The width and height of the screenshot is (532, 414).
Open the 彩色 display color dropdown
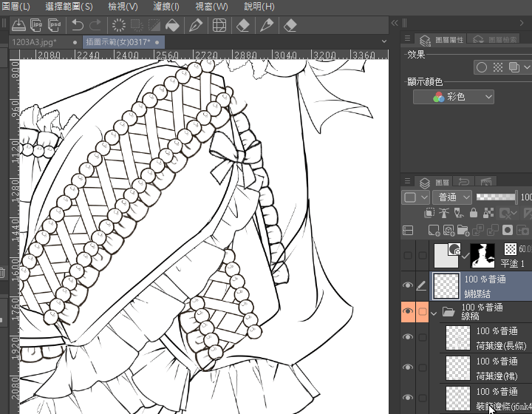point(453,97)
